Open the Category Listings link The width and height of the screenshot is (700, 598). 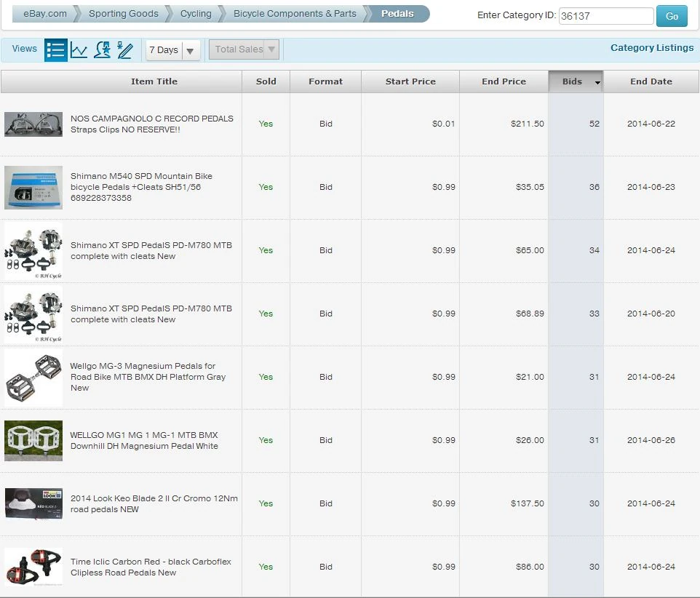tap(652, 48)
